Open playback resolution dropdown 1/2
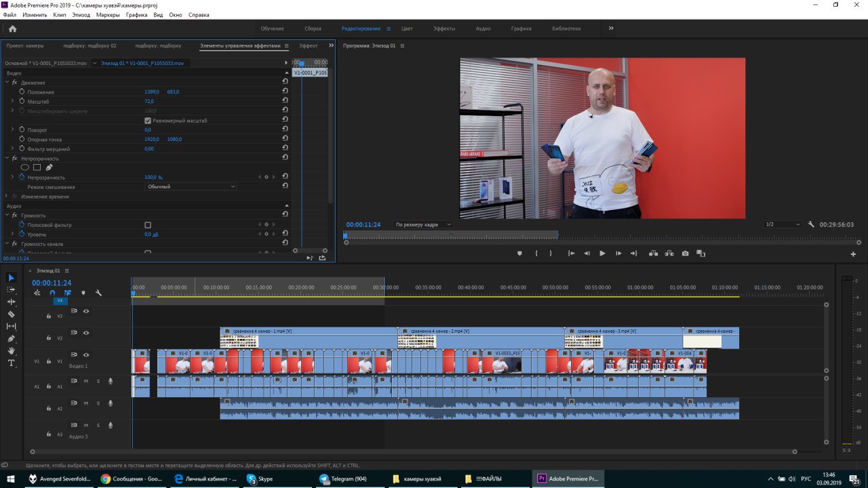Image resolution: width=868 pixels, height=488 pixels. click(x=782, y=224)
